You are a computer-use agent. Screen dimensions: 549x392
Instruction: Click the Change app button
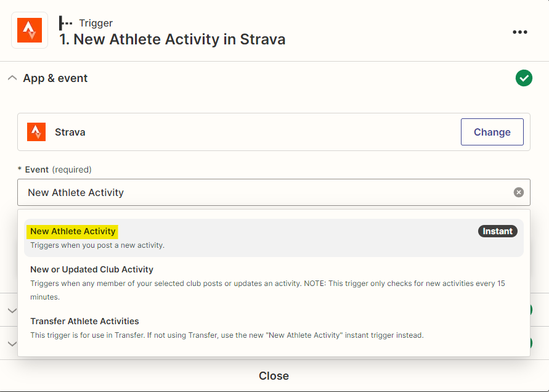coord(492,132)
